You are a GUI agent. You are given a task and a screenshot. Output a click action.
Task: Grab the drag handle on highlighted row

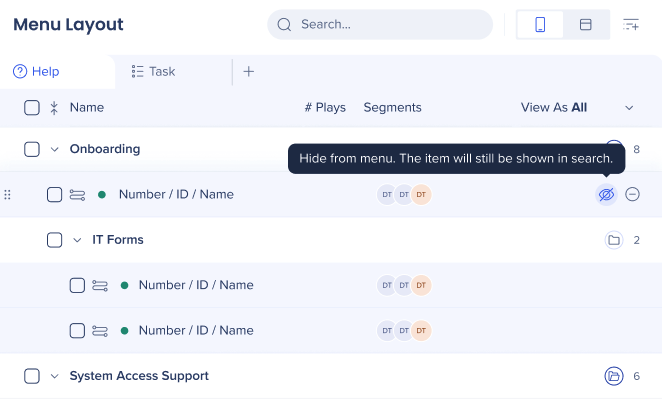coord(7,195)
